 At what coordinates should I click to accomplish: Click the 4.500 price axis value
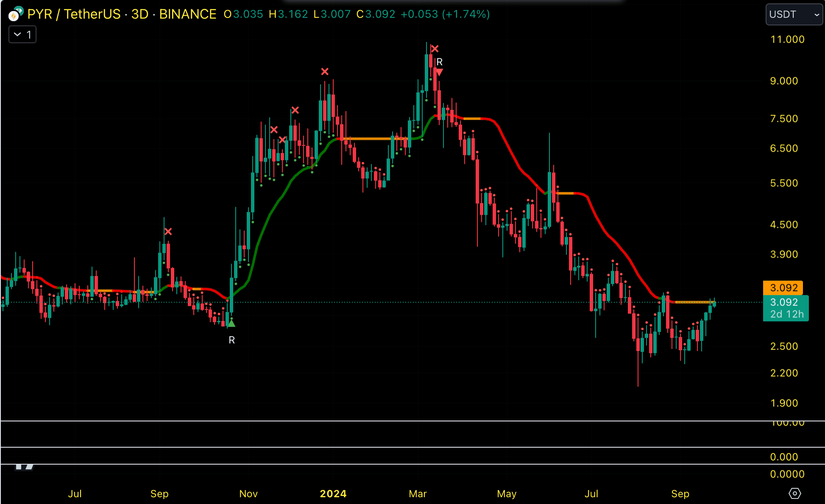(784, 224)
